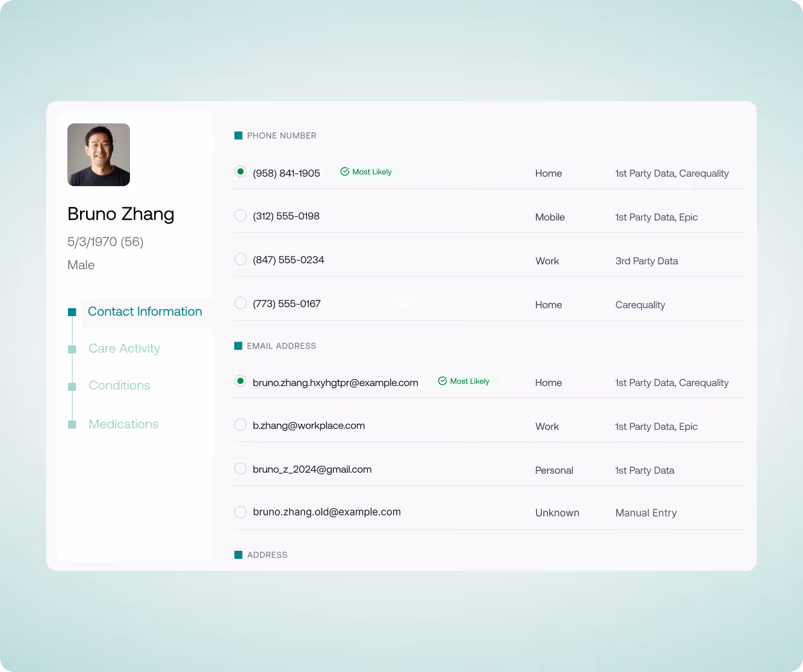The image size is (803, 672).
Task: Click the Most Likely badge beside bruno.zhang.hxyhgtpr@example.com
Action: click(x=464, y=381)
